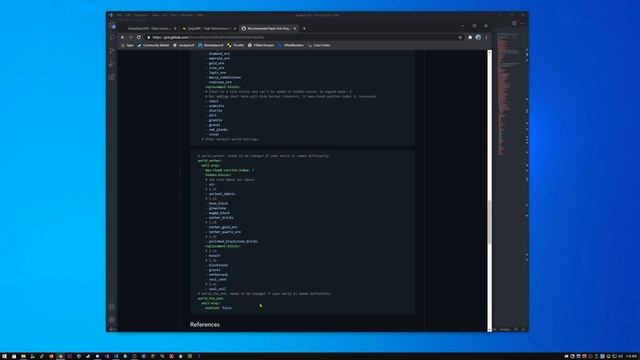Open the Color Codes bookmark
The width and height of the screenshot is (640, 360).
[x=319, y=45]
